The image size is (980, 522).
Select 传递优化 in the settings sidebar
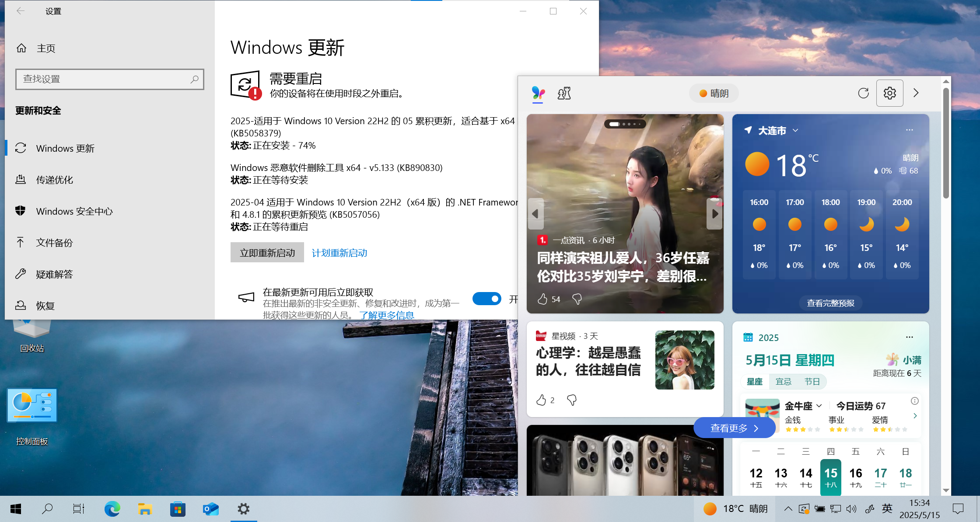pyautogui.click(x=54, y=180)
